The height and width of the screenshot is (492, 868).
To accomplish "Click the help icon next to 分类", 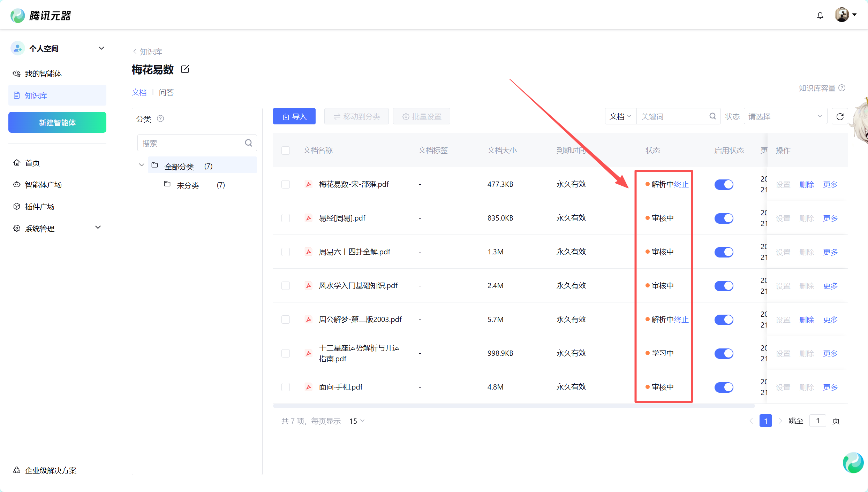I will tap(160, 118).
